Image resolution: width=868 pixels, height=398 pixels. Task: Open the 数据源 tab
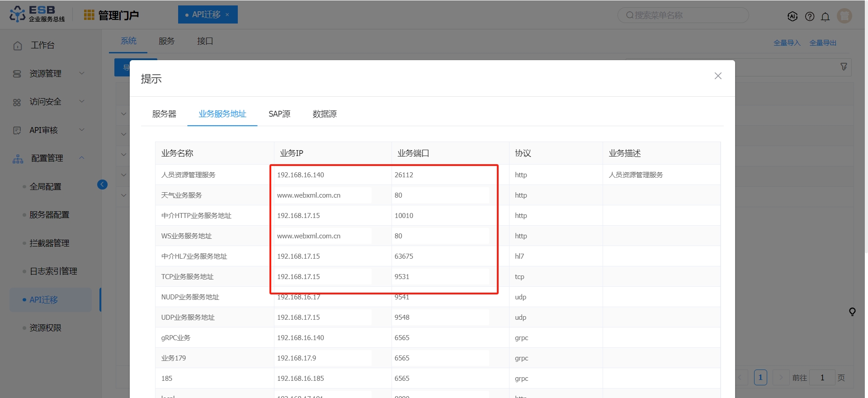click(x=325, y=114)
